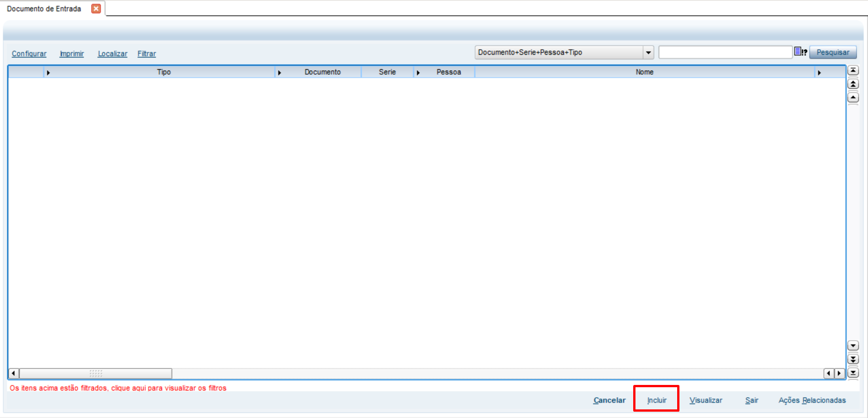This screenshot has height=418, width=868.
Task: Click the left arrow paired with the right scroll arrow
Action: (x=829, y=373)
